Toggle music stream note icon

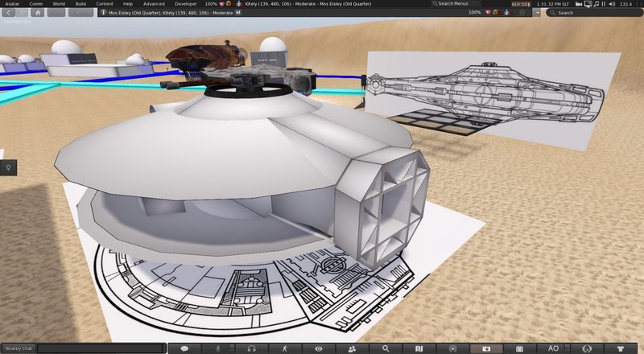[x=597, y=4]
